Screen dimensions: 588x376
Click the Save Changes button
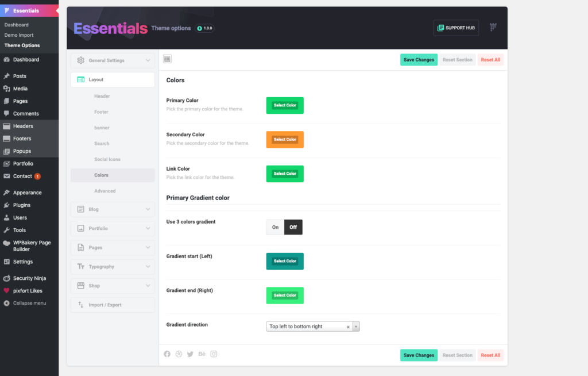(x=419, y=60)
